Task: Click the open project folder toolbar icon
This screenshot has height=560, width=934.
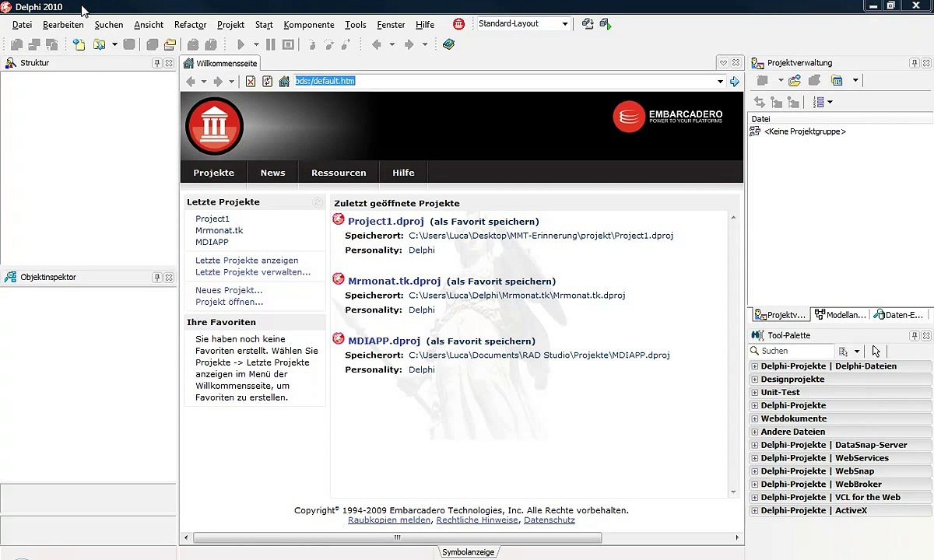Action: (169, 44)
